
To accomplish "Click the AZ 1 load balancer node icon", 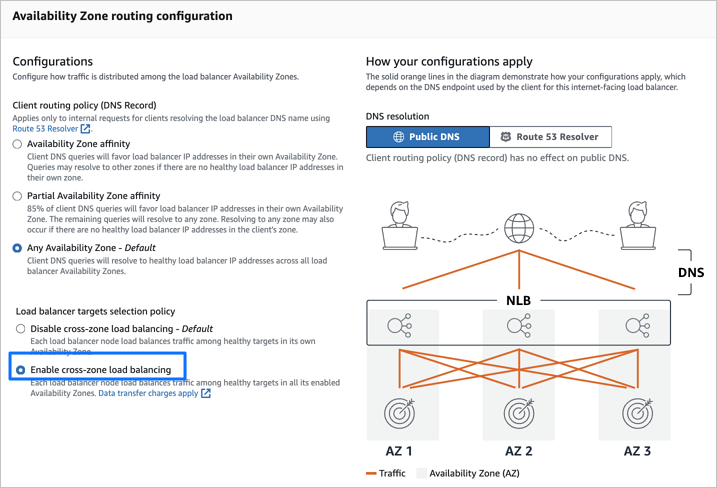I will click(400, 324).
